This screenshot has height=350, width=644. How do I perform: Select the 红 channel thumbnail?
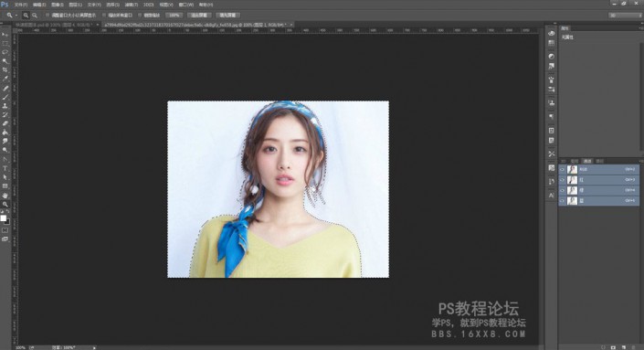(572, 180)
